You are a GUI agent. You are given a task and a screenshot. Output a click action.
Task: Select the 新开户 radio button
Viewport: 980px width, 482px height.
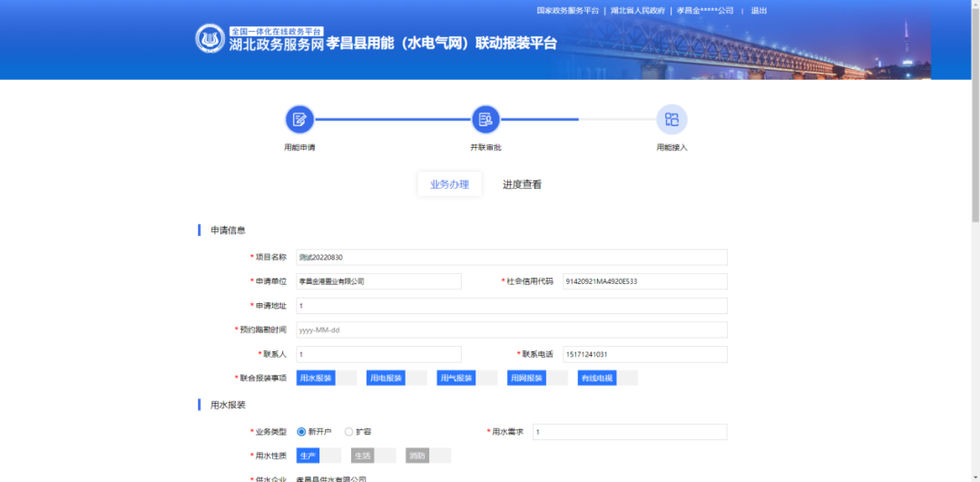(302, 431)
